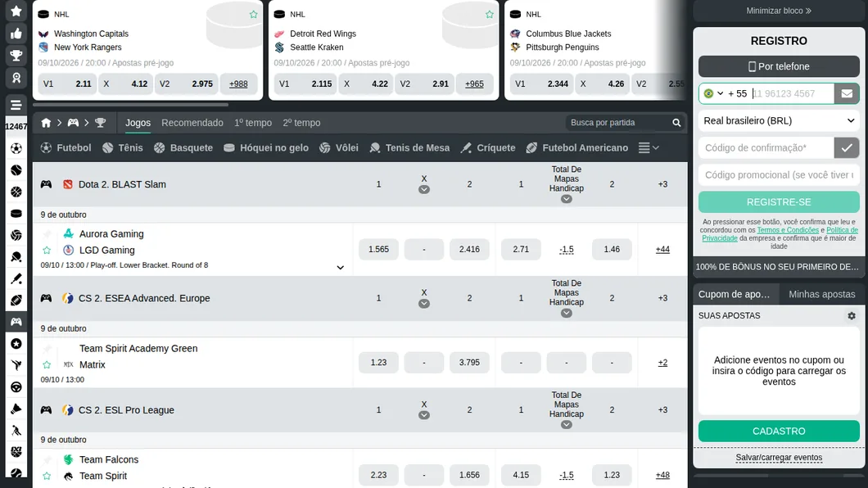Open Salvar/carregar eventos link
The height and width of the screenshot is (488, 868).
pos(779,458)
